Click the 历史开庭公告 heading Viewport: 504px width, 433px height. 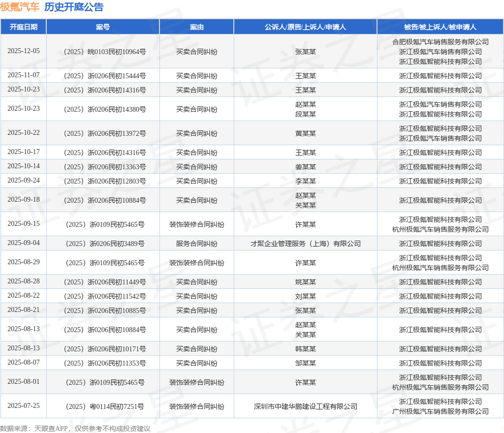pos(74,7)
